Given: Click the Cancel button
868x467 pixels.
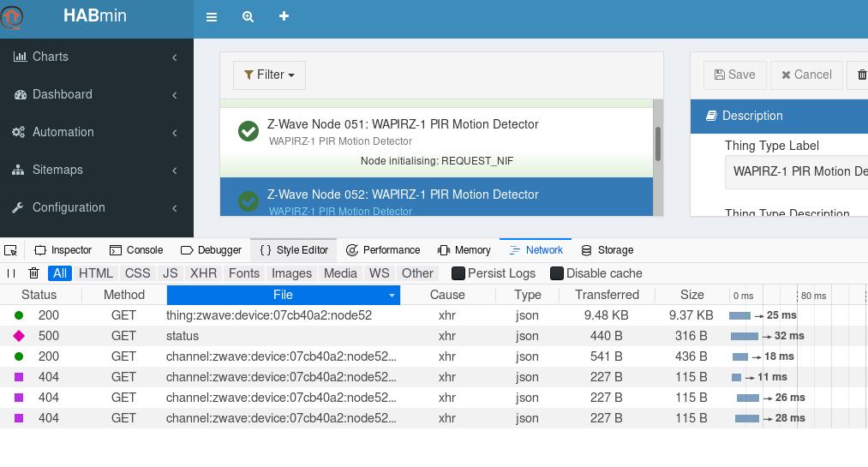Looking at the screenshot, I should [x=806, y=75].
